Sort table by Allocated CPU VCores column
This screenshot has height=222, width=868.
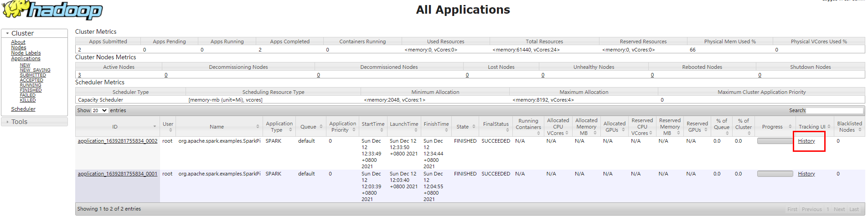point(558,127)
